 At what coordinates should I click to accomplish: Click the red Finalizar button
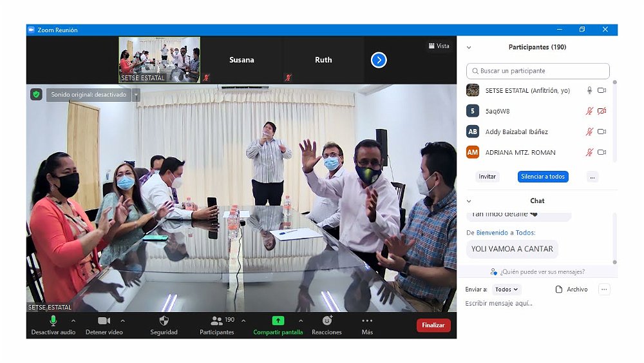click(433, 325)
